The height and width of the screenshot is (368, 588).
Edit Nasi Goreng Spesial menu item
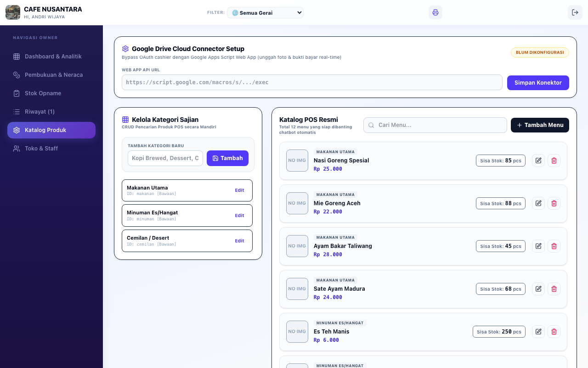tap(538, 161)
